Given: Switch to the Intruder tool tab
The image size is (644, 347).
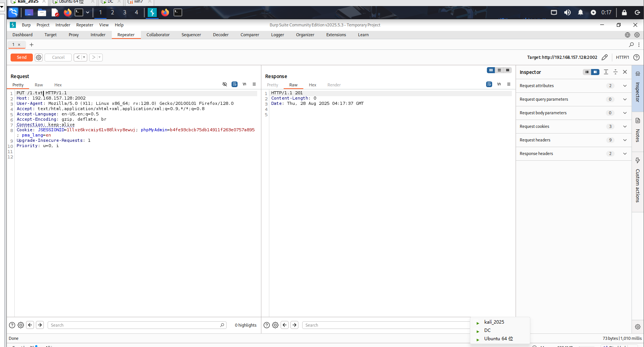Looking at the screenshot, I should [98, 35].
